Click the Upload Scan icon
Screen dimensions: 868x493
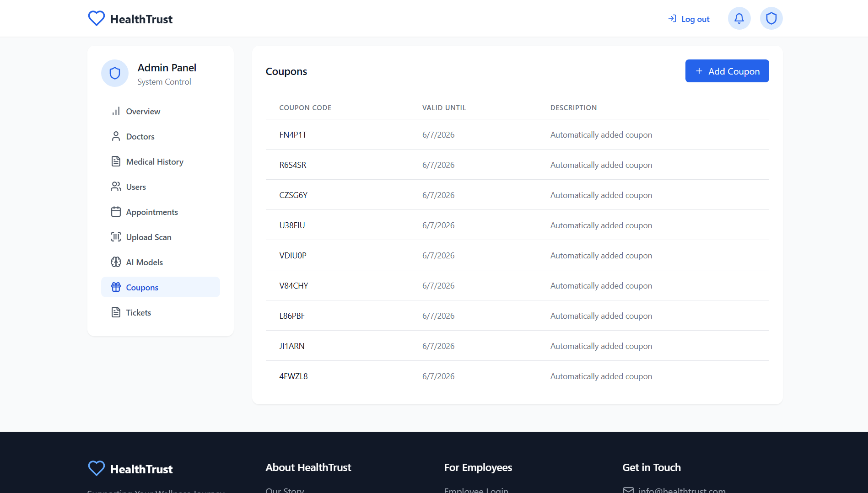(x=116, y=237)
